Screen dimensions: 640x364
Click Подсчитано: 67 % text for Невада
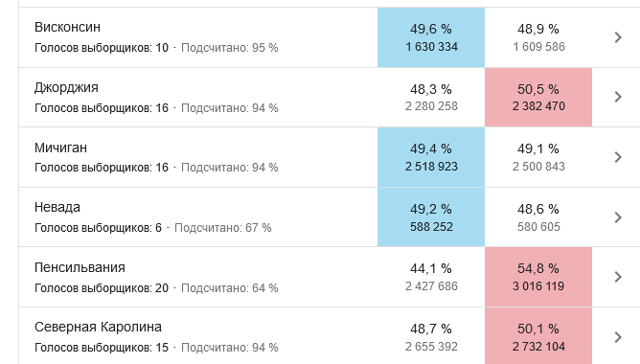coord(223,228)
